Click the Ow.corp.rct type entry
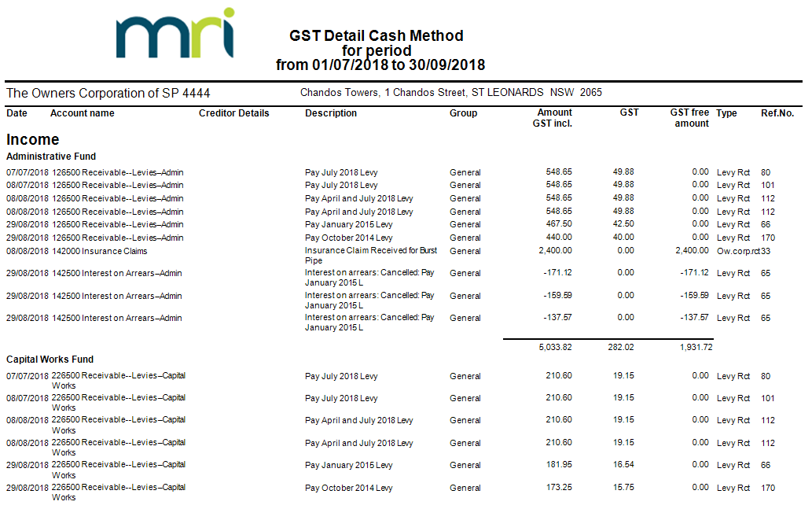Image resolution: width=812 pixels, height=520 pixels. 738,252
